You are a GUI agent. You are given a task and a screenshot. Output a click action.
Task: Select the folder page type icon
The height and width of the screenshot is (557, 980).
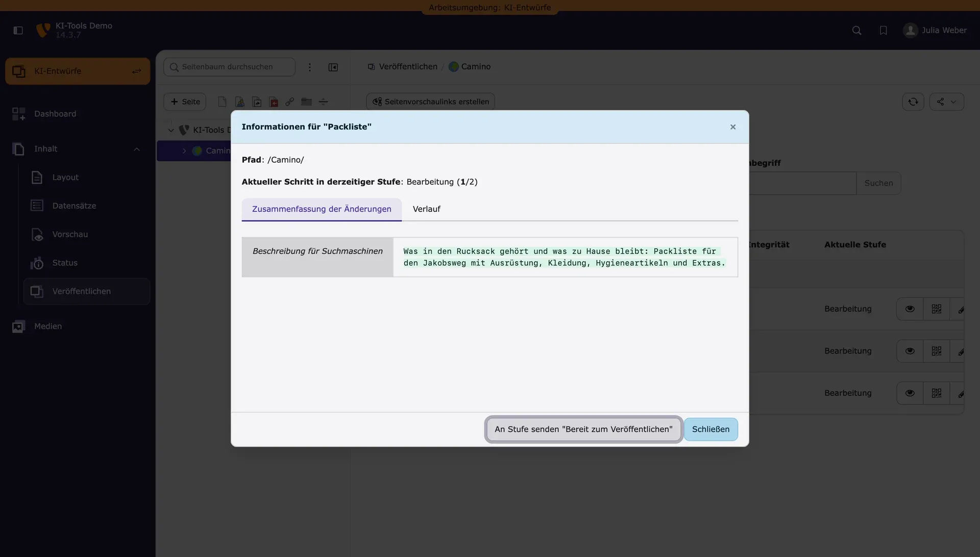point(306,102)
